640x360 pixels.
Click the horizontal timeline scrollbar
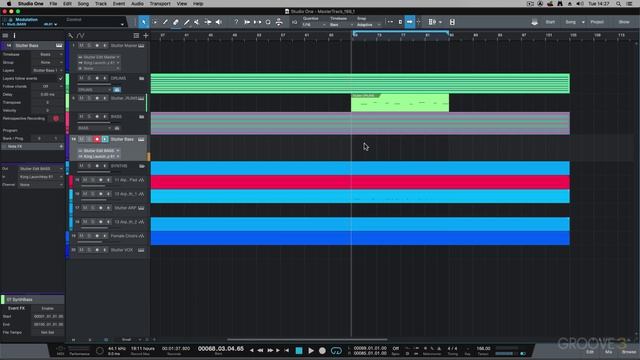click(x=307, y=339)
